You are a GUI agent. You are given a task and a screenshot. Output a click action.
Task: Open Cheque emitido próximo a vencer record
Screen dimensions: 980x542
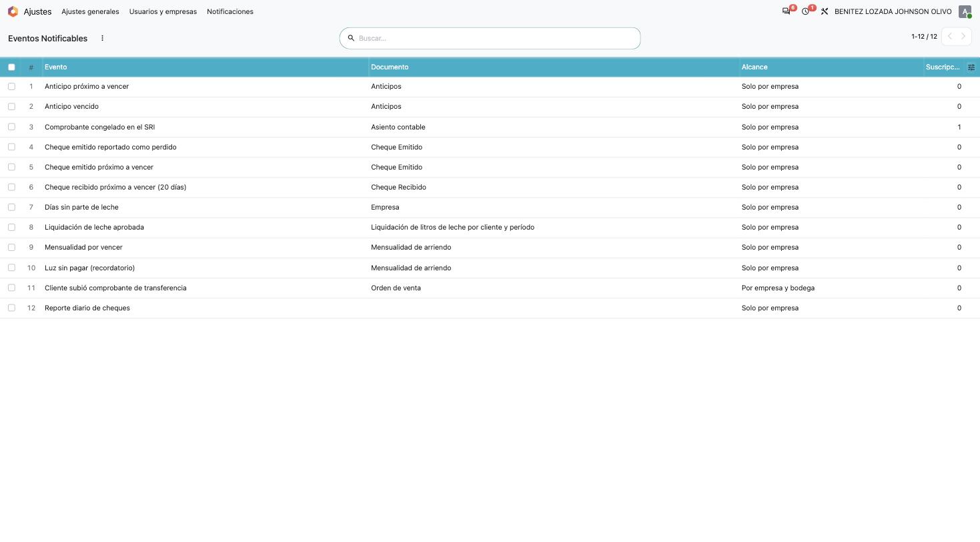click(x=99, y=167)
